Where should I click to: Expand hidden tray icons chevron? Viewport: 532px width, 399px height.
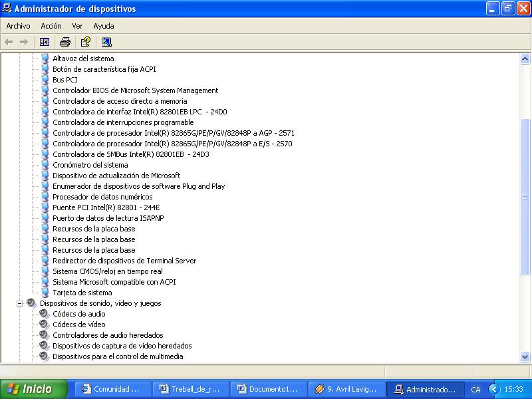494,389
